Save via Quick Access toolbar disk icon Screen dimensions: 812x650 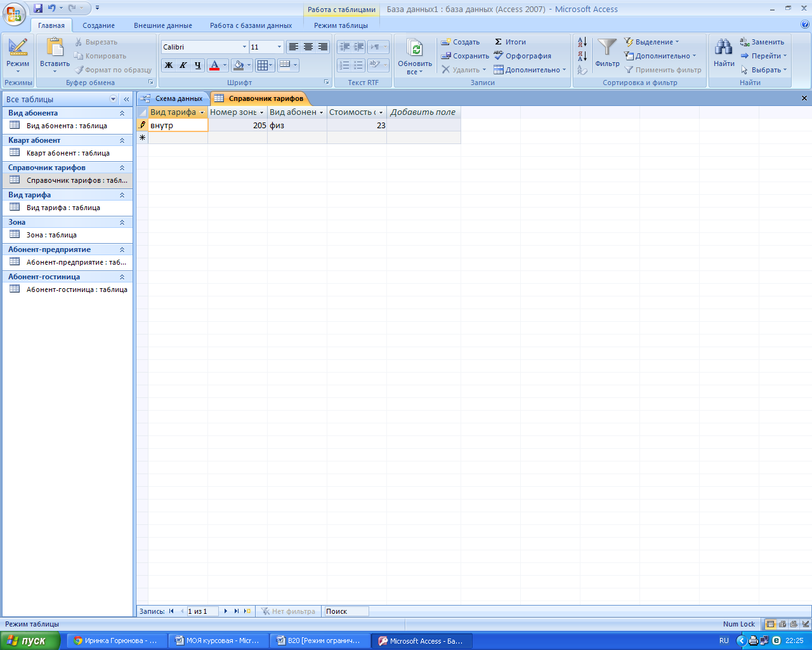pyautogui.click(x=38, y=8)
